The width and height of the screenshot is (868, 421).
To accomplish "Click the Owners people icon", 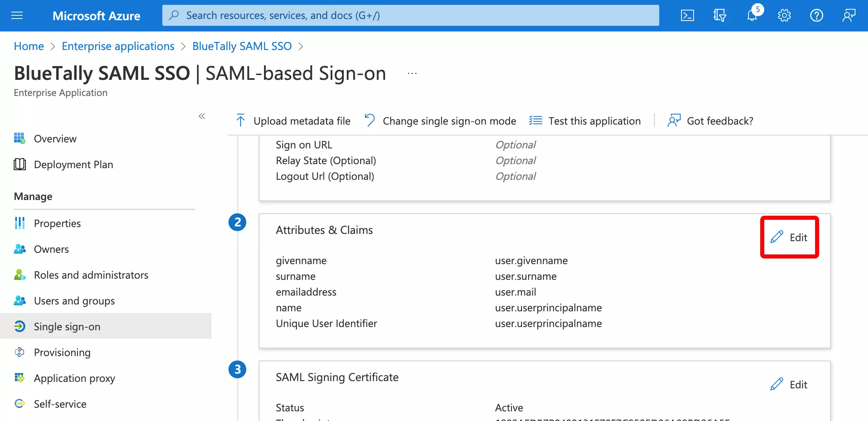I will [19, 249].
